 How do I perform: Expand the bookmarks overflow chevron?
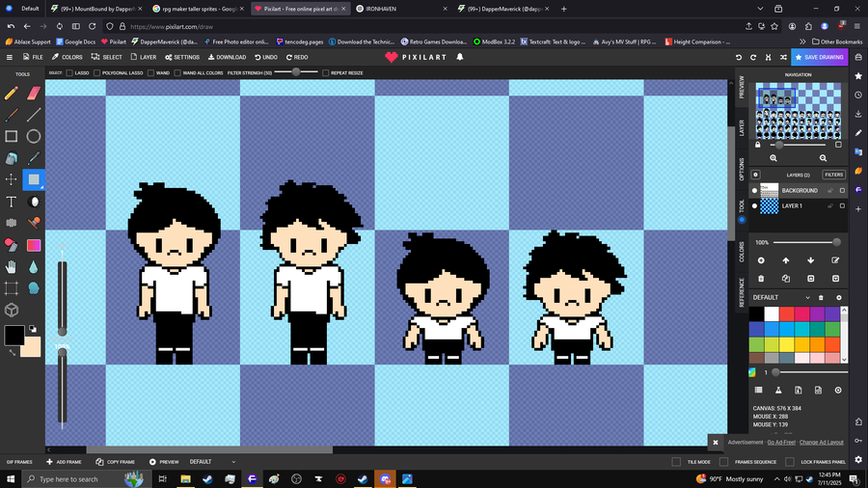click(802, 41)
